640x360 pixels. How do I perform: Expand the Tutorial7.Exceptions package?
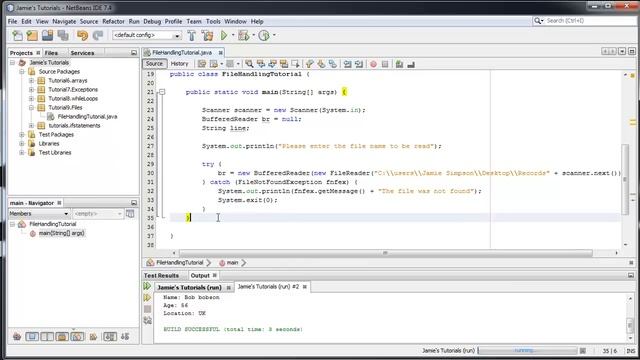tap(31, 90)
